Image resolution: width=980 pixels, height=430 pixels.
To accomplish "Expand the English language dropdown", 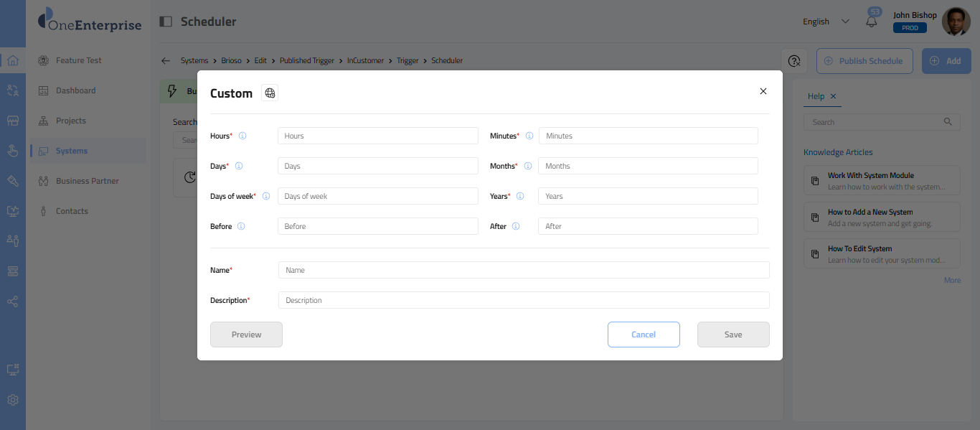I will tap(826, 22).
